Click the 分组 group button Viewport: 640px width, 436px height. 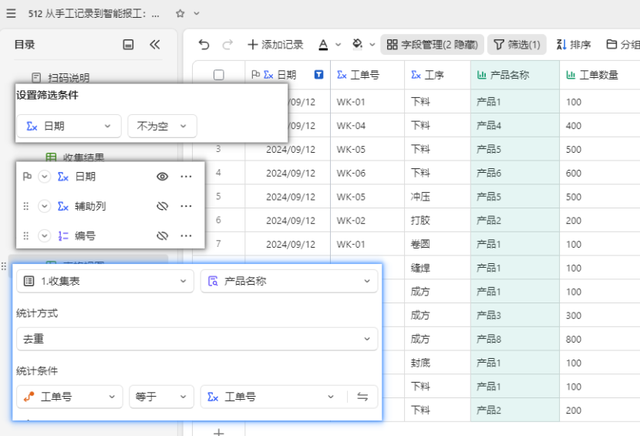pos(622,44)
